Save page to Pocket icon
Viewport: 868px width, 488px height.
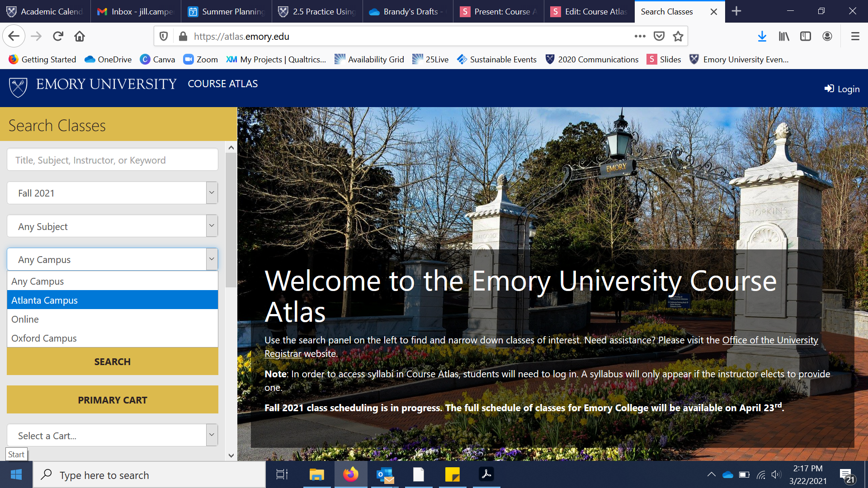click(x=659, y=36)
